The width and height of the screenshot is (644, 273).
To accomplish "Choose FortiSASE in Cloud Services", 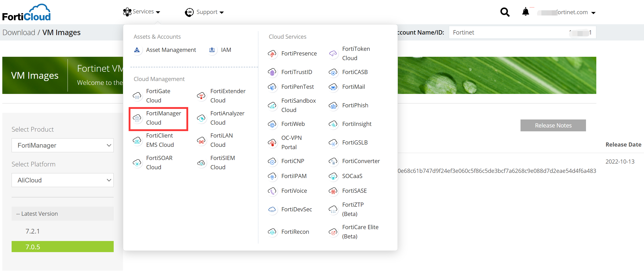I will 354,191.
